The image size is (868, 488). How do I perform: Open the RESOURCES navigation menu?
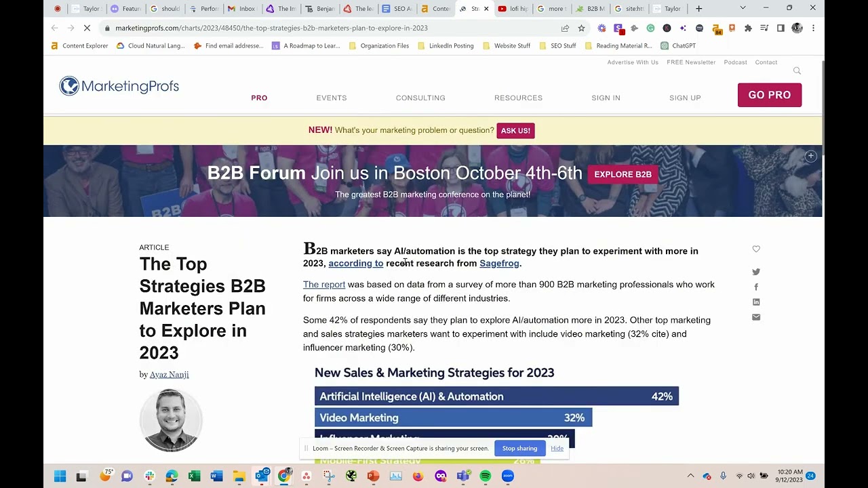click(518, 98)
